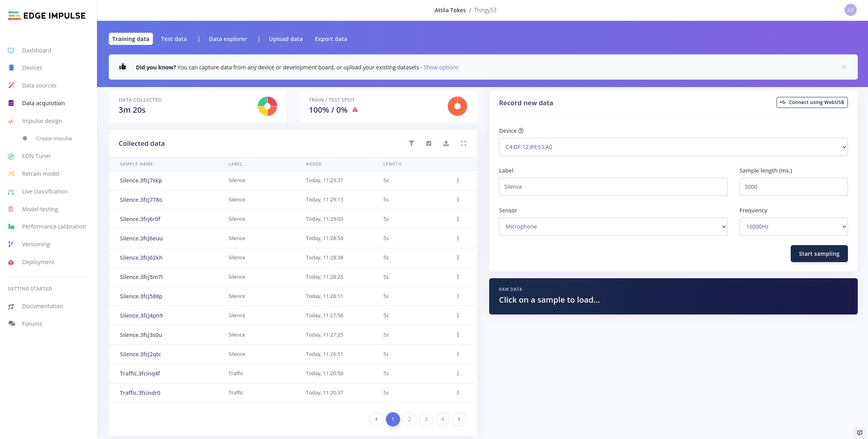Expand Collected data to fullscreen
This screenshot has width=868, height=439.
464,143
